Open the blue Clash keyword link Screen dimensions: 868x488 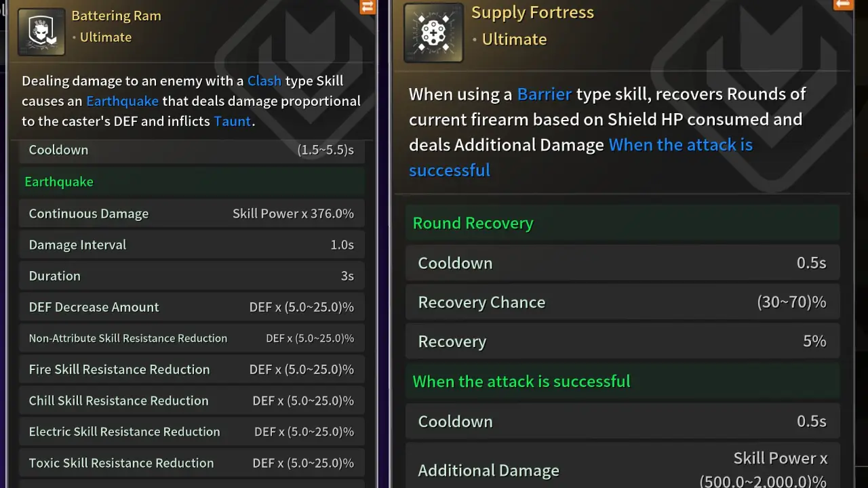264,81
